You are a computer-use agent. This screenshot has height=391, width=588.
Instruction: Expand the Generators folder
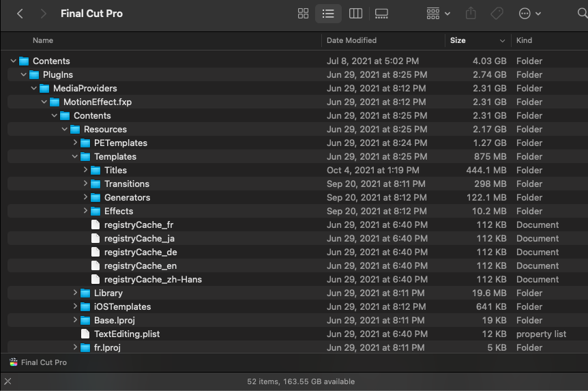[85, 197]
